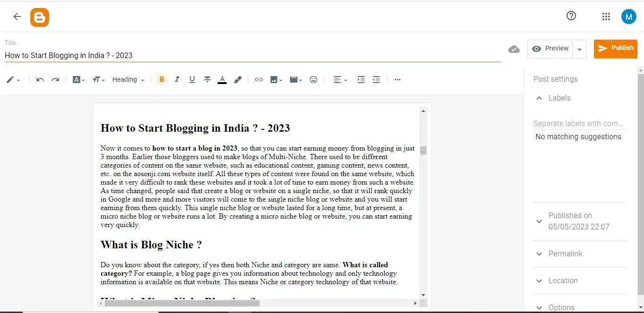The image size is (644, 313).
Task: Click the Insert link icon
Action: [x=258, y=79]
